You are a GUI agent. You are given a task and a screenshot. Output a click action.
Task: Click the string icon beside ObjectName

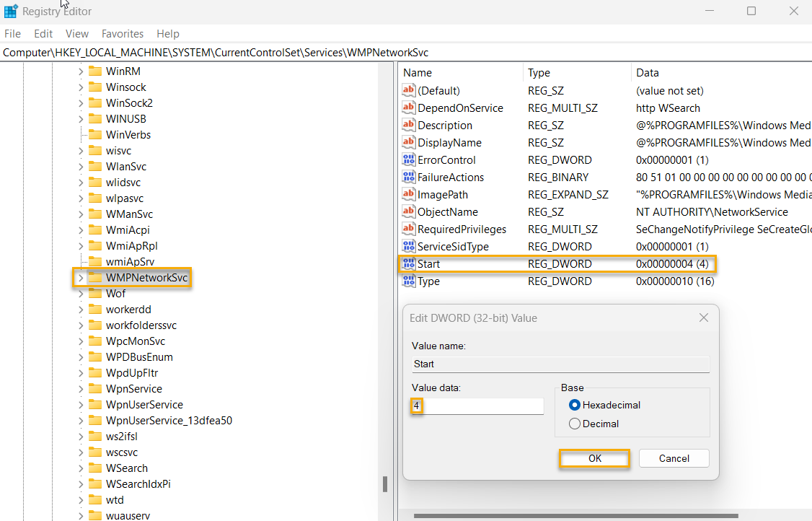click(x=409, y=211)
